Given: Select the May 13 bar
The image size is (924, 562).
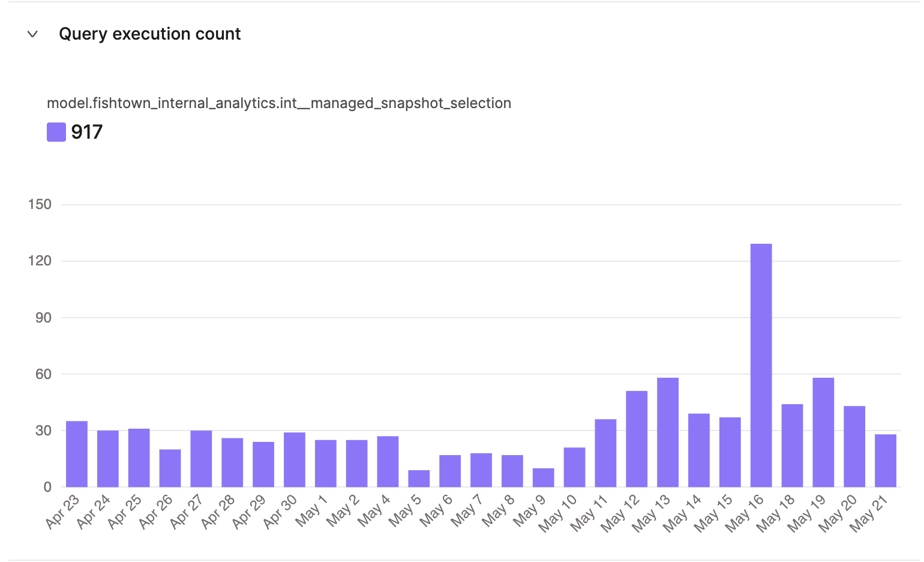Looking at the screenshot, I should 668,432.
